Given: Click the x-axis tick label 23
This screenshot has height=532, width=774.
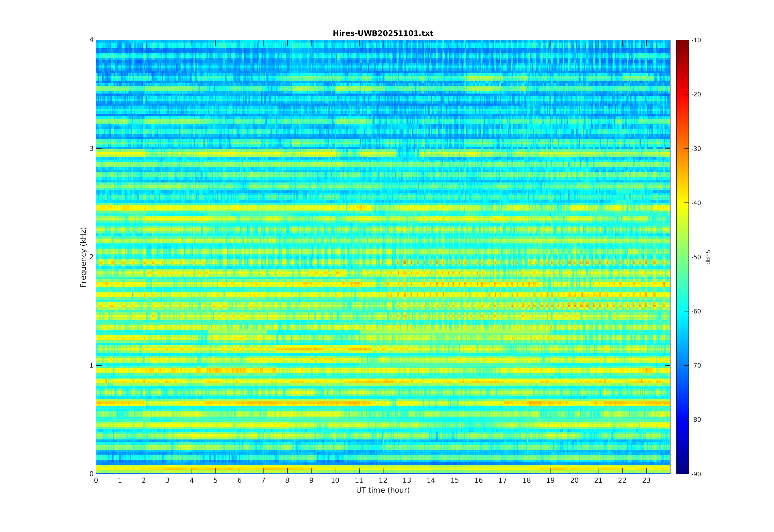Looking at the screenshot, I should (646, 480).
